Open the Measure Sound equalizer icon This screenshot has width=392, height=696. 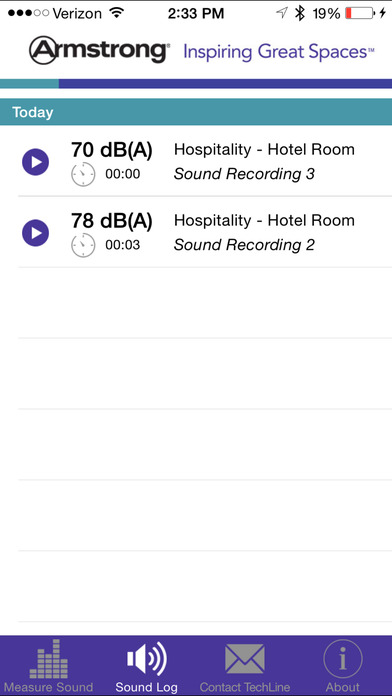[49, 659]
